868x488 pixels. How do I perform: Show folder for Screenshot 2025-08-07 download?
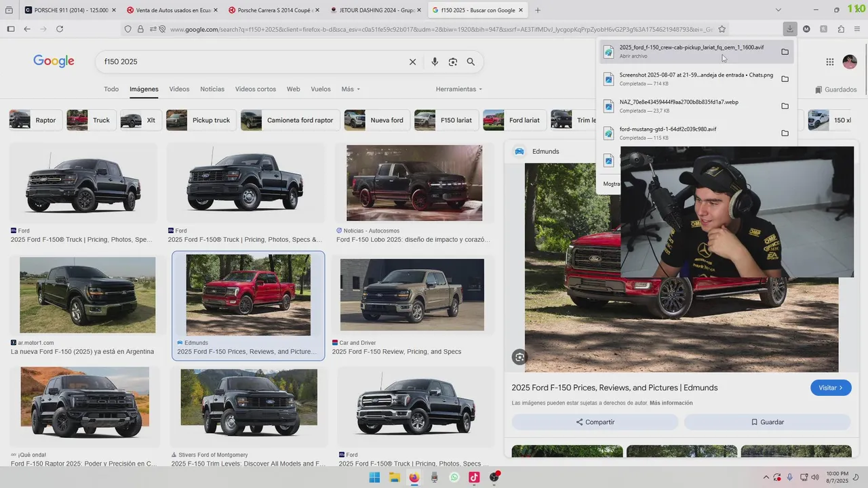pos(785,79)
